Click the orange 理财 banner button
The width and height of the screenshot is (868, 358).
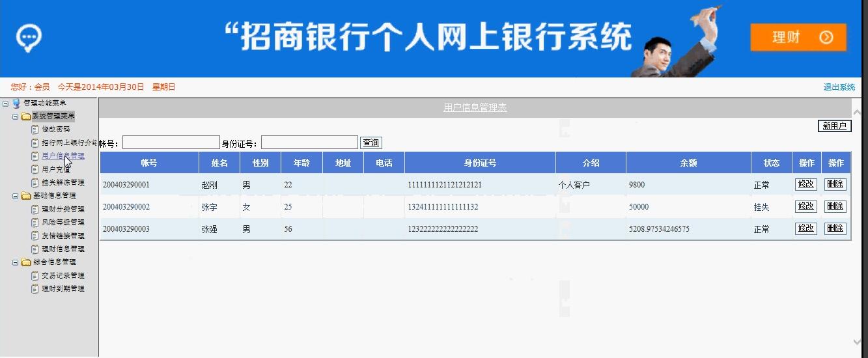[x=798, y=37]
